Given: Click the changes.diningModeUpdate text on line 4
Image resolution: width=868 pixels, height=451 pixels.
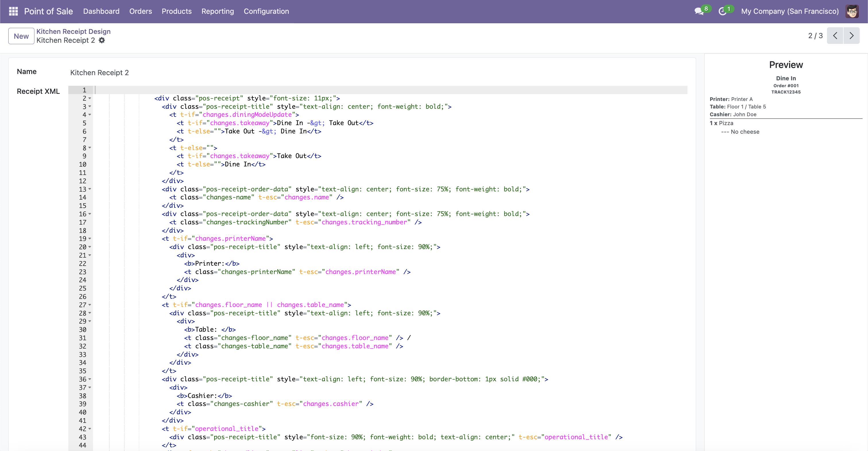Looking at the screenshot, I should pyautogui.click(x=247, y=115).
